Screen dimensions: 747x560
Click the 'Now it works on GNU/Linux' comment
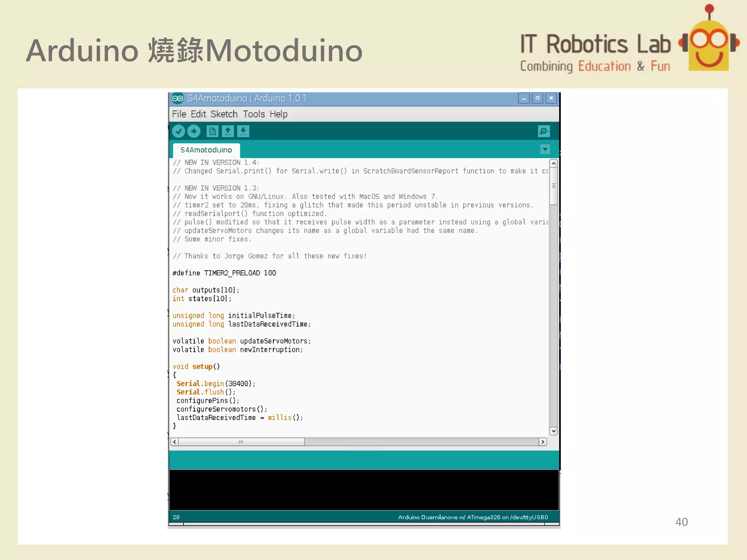point(305,197)
